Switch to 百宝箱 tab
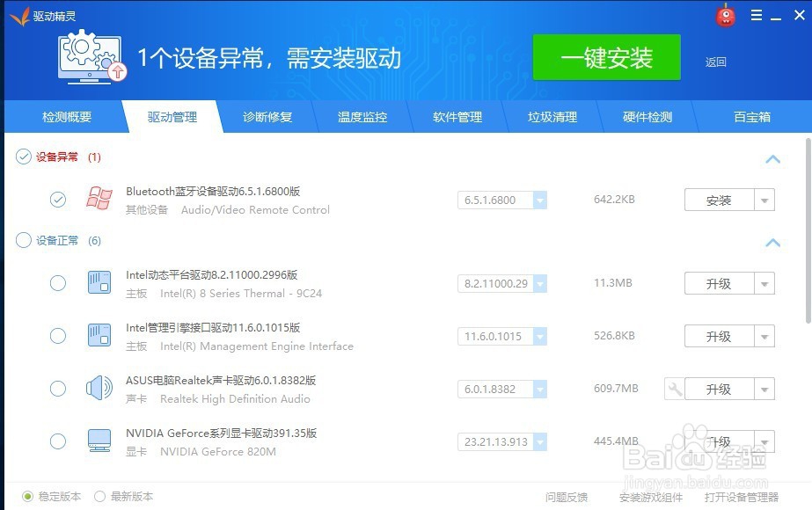This screenshot has width=812, height=510. [752, 117]
